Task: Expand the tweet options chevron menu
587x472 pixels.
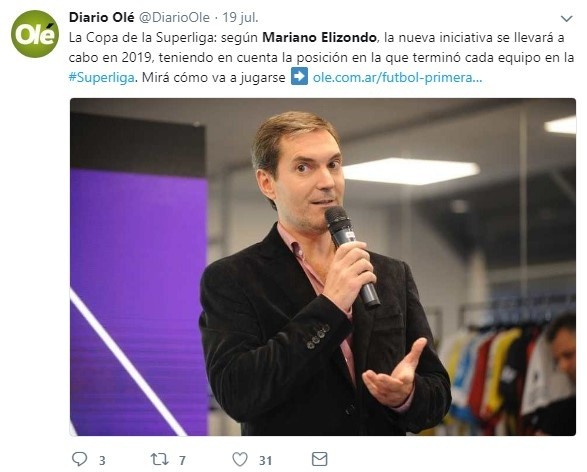Action: 567,19
